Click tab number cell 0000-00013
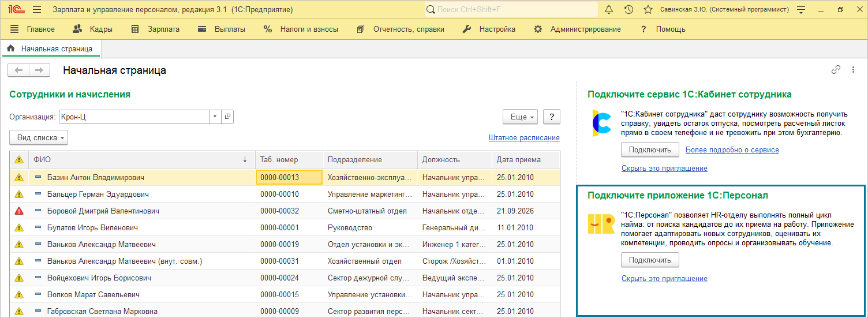 289,178
